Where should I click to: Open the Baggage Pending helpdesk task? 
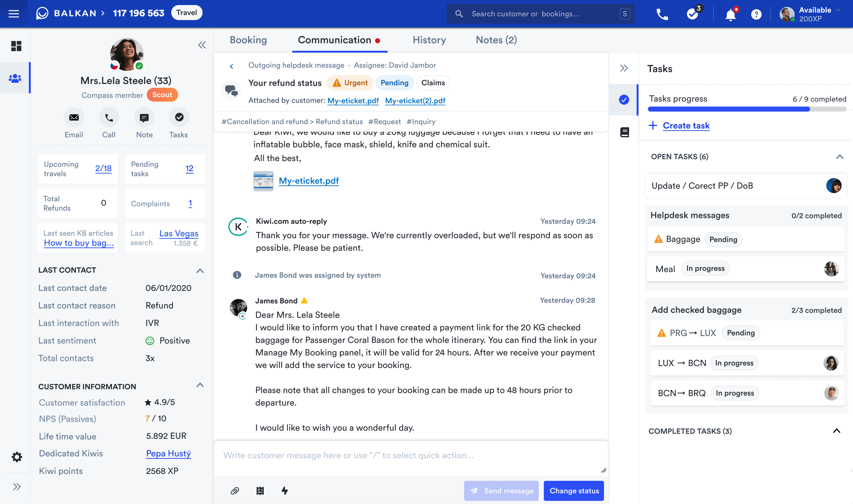pos(746,239)
